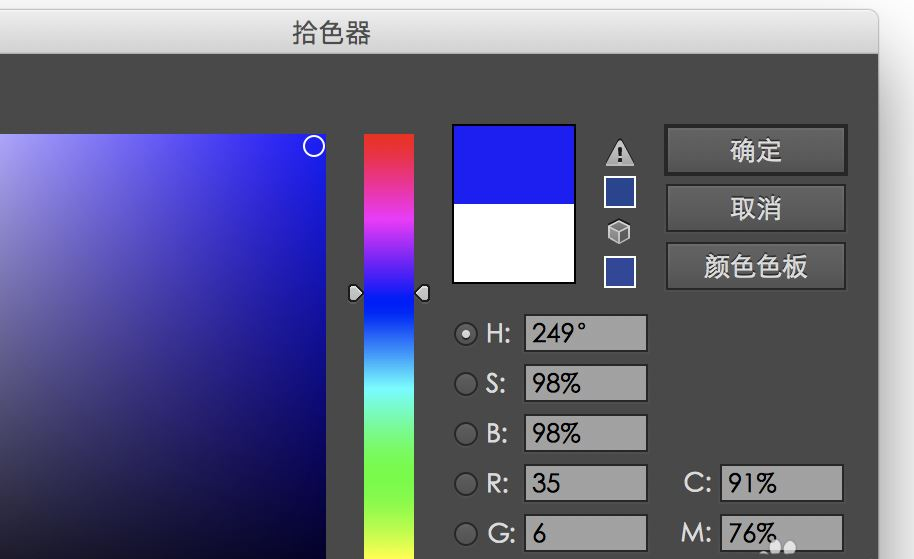This screenshot has height=559, width=914.
Task: Click the H field showing 249°
Action: [586, 333]
